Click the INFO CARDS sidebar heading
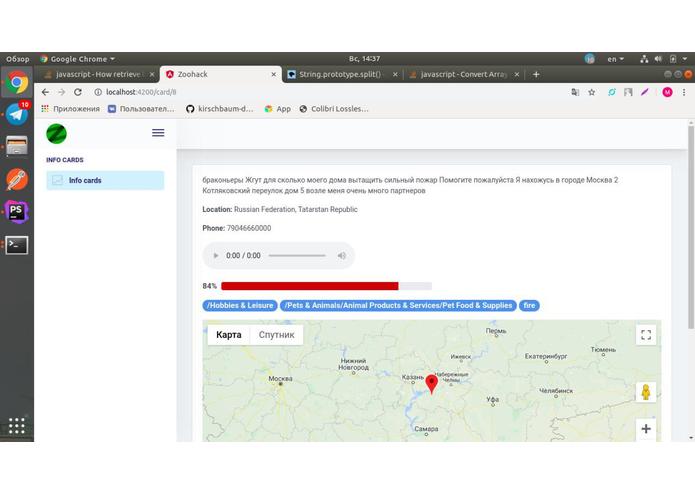 click(65, 160)
